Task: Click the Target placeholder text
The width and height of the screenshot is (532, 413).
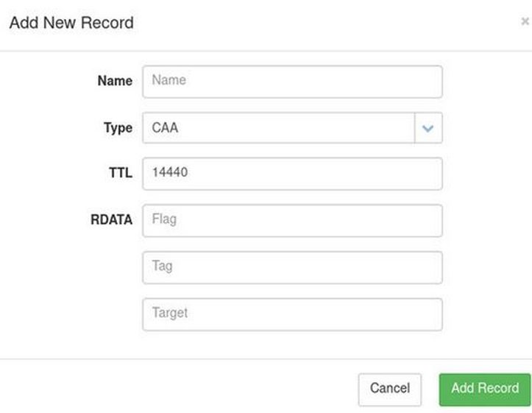Action: point(170,313)
